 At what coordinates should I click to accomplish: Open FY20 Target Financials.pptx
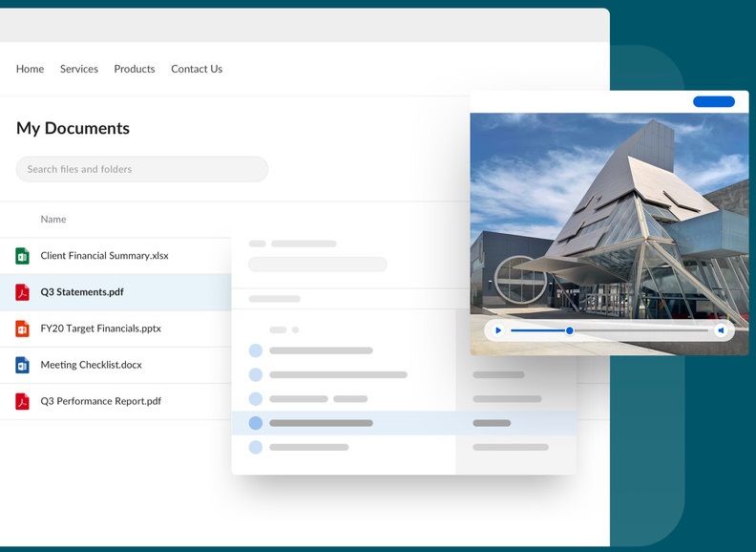[100, 329]
